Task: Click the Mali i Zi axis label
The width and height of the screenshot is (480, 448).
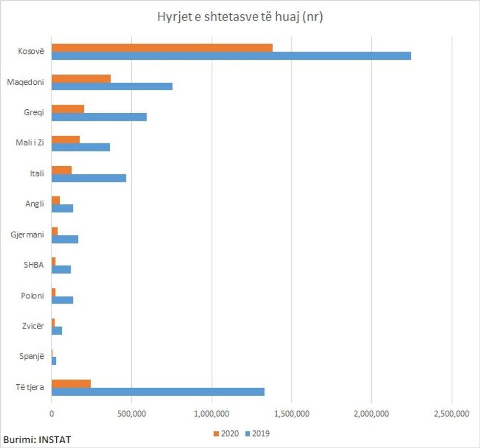Action: (x=30, y=143)
